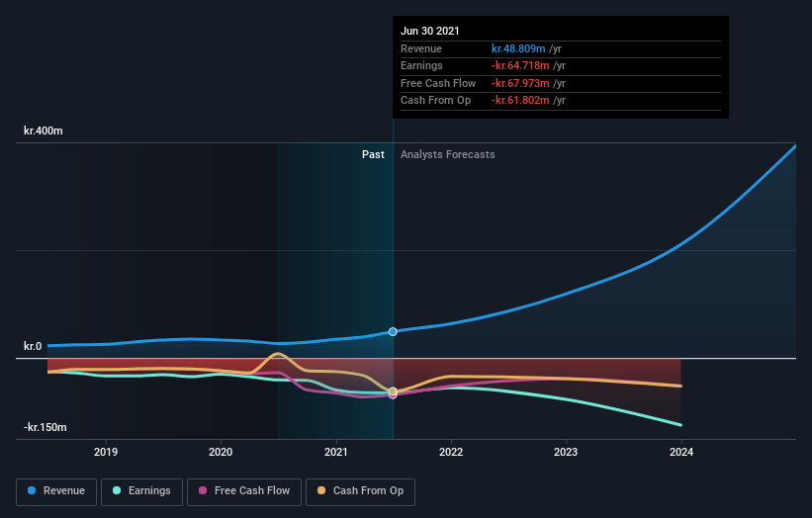Click the Revenue label in the tooltip
The width and height of the screenshot is (812, 518).
coord(421,48)
